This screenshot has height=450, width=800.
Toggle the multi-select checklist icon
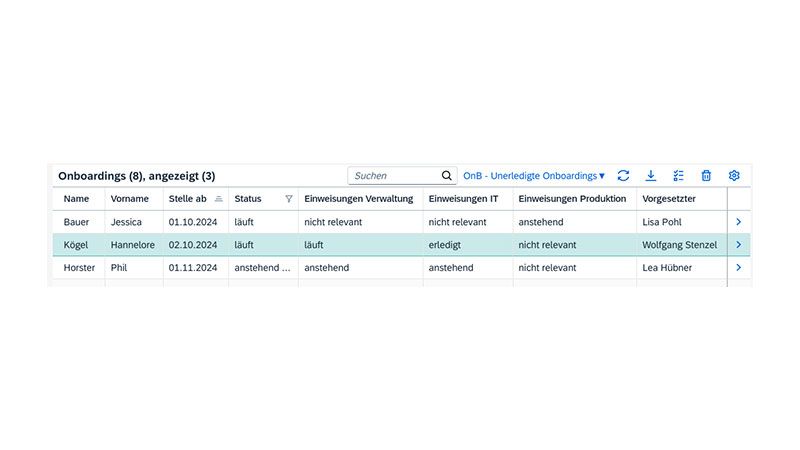(679, 176)
